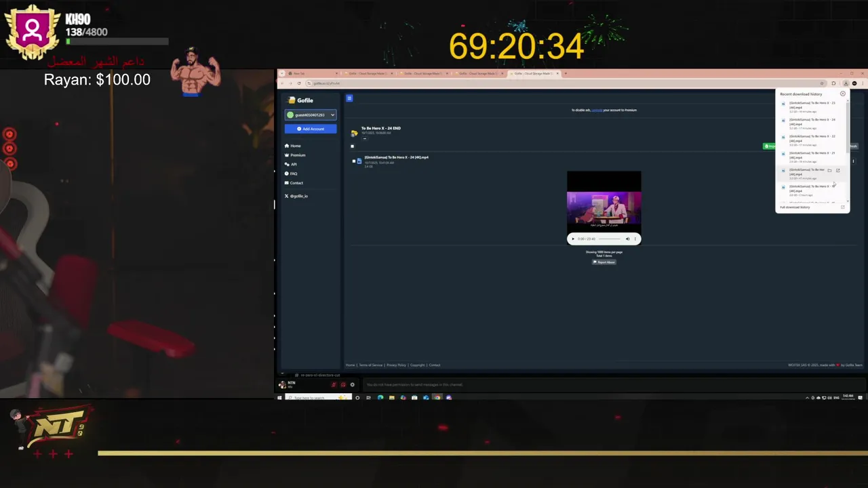868x488 pixels.
Task: Click the folder icon for To Be Hero X - 24 END
Action: coord(354,134)
